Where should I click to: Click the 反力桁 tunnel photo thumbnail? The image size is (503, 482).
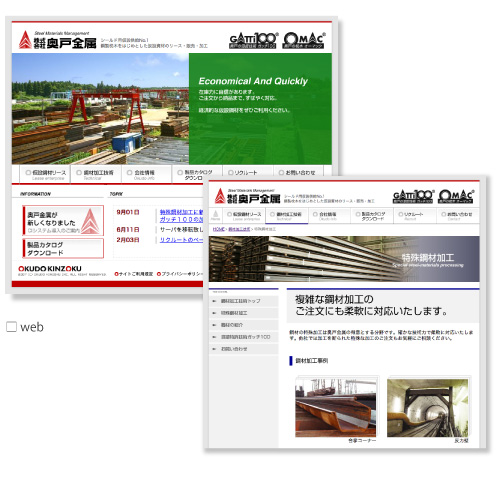[x=428, y=407]
